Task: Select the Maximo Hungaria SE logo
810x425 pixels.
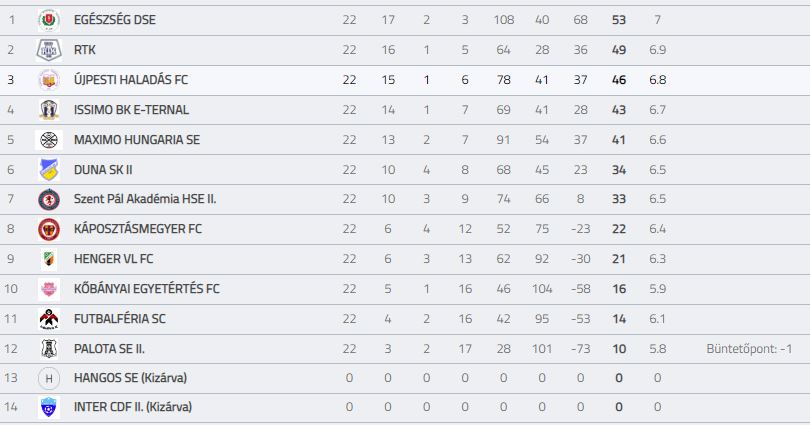Action: 49,140
